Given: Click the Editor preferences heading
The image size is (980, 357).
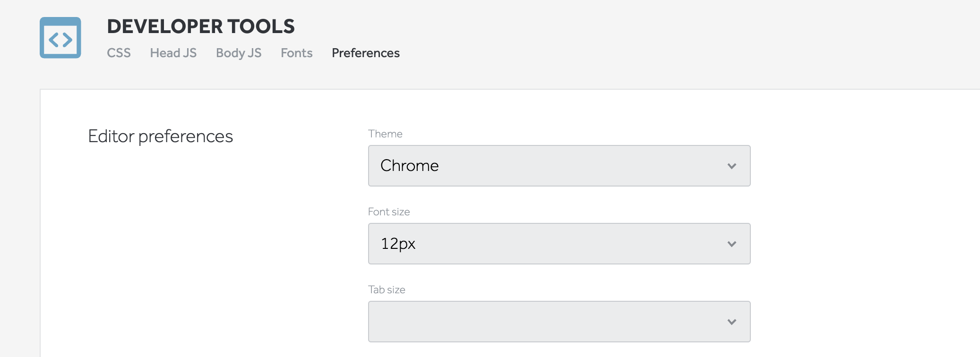Looking at the screenshot, I should point(160,136).
